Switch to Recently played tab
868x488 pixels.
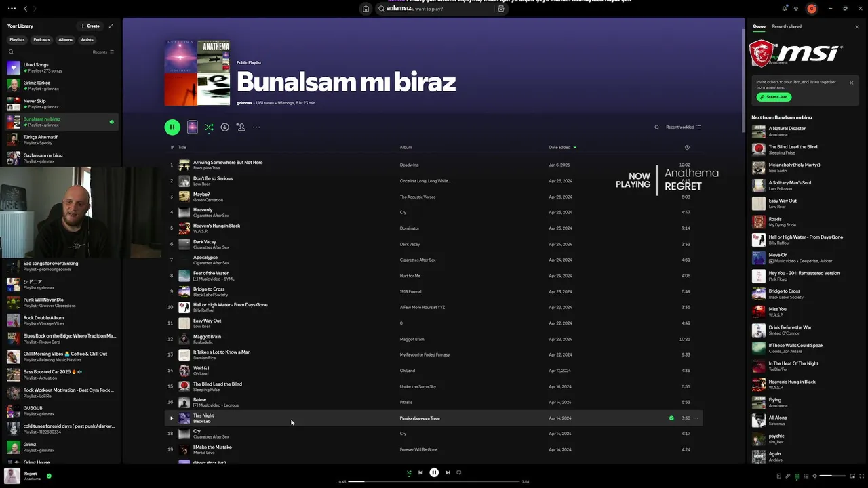[787, 26]
